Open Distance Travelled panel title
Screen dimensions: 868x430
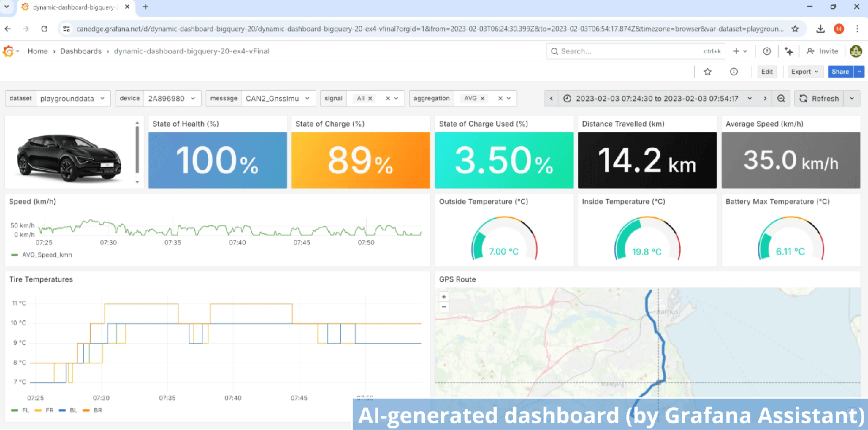(623, 124)
